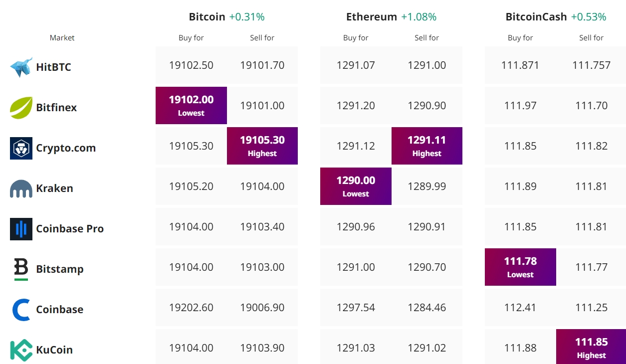The image size is (626, 364).
Task: Select Kraken lowest Ethereum buy price 1290.00
Action: coord(356,186)
